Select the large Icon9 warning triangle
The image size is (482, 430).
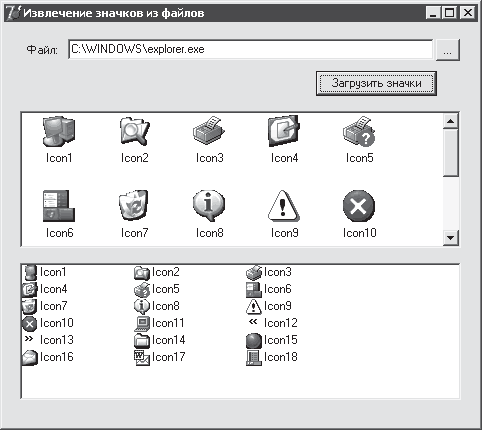point(284,205)
